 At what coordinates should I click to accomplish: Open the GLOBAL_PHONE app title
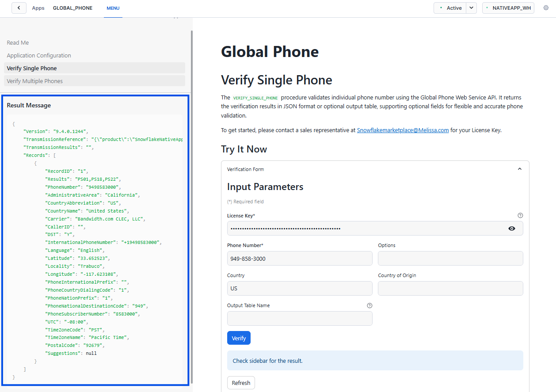(x=72, y=8)
